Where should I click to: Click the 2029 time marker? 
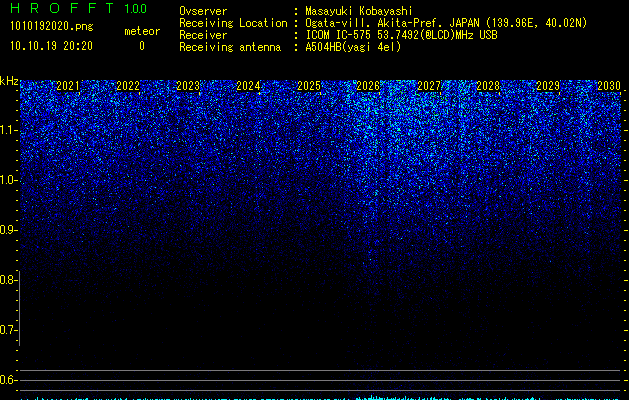[548, 86]
